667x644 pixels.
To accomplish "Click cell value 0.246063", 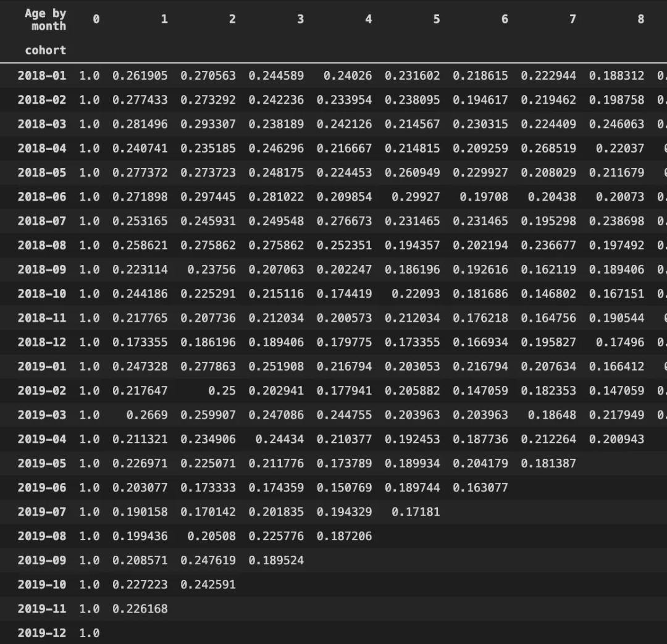I will 616,124.
